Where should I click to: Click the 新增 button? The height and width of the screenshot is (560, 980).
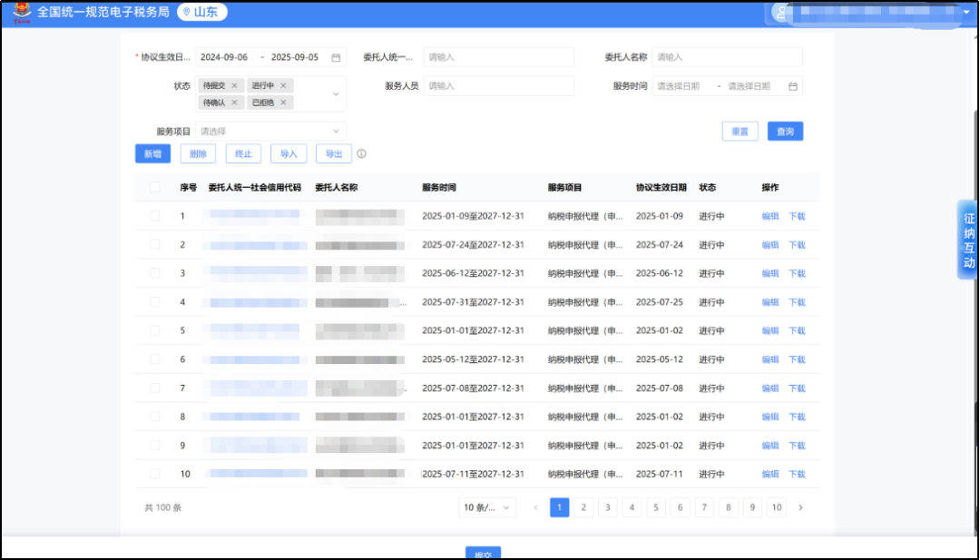(152, 154)
